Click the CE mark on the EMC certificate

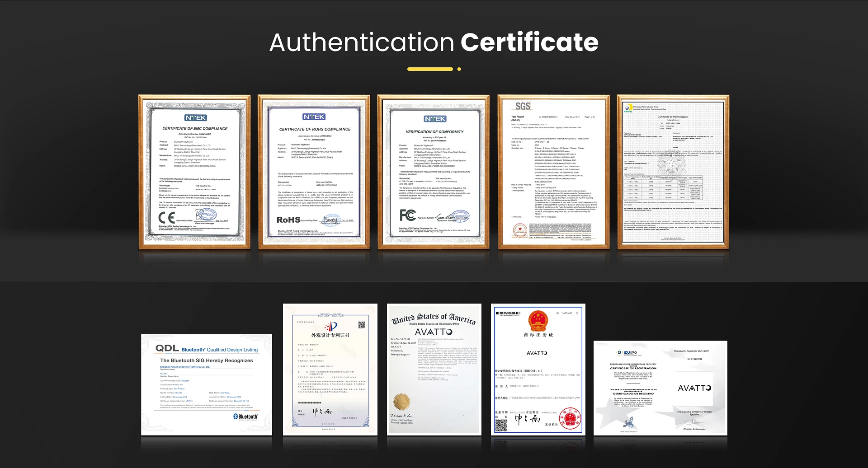(x=166, y=218)
